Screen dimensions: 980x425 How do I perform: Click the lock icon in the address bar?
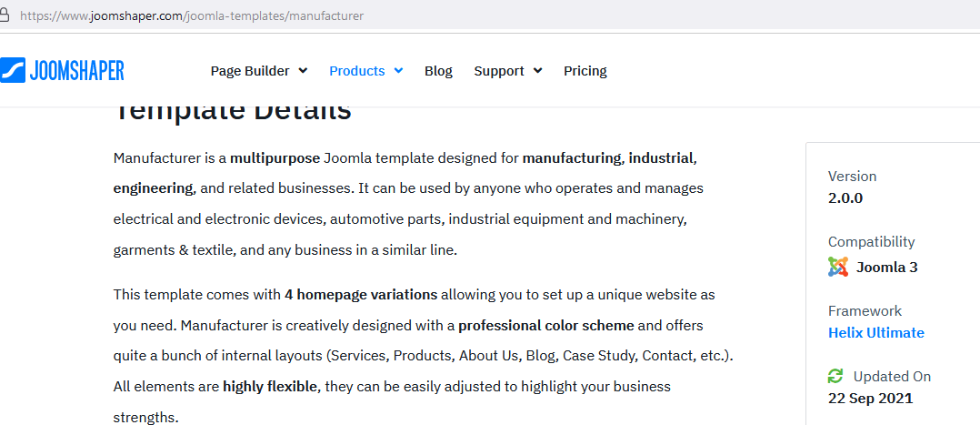point(5,15)
